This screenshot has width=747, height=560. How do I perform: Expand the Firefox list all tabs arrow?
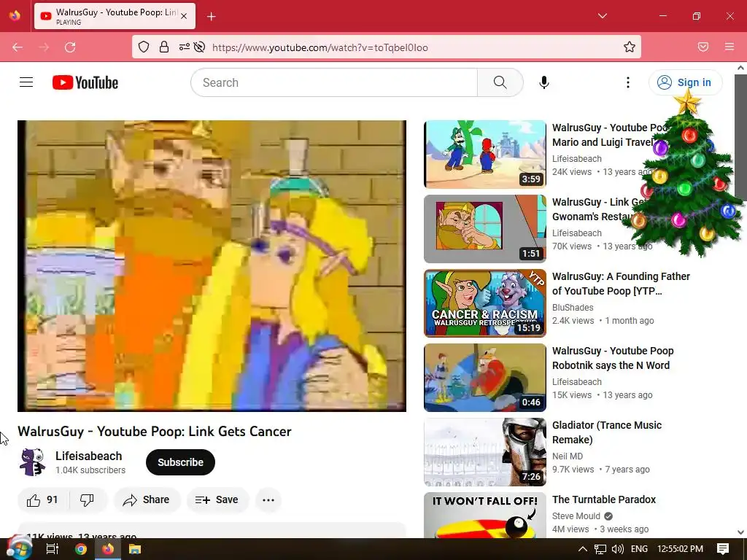point(602,16)
